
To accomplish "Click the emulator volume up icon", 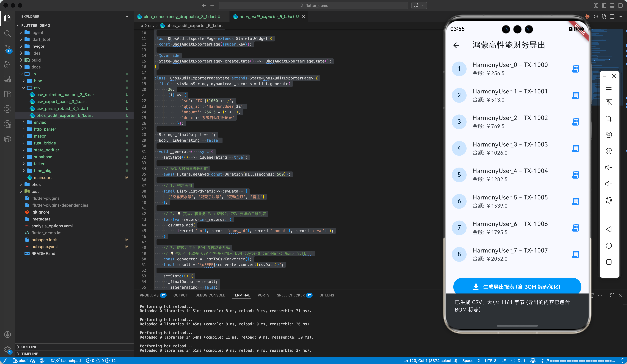I will click(x=609, y=167).
